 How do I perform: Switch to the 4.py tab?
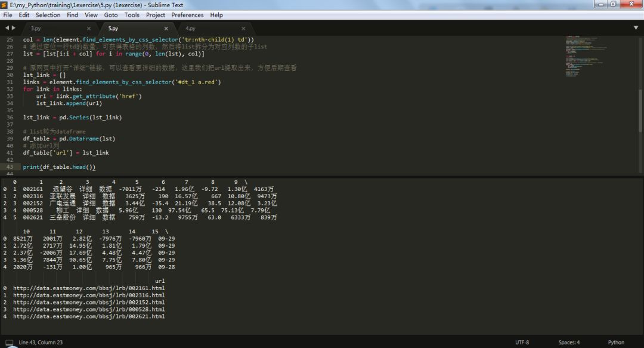(x=190, y=28)
